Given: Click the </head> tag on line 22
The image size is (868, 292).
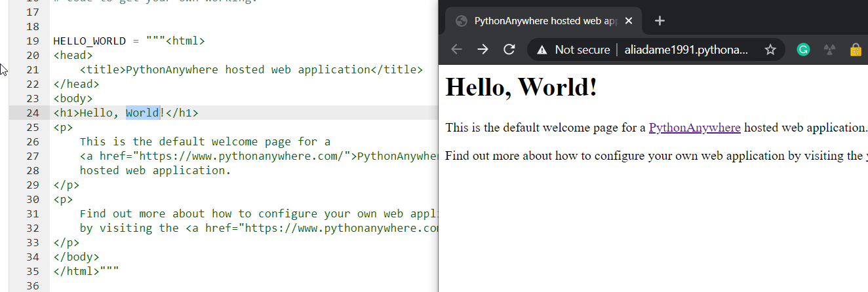Looking at the screenshot, I should [76, 84].
